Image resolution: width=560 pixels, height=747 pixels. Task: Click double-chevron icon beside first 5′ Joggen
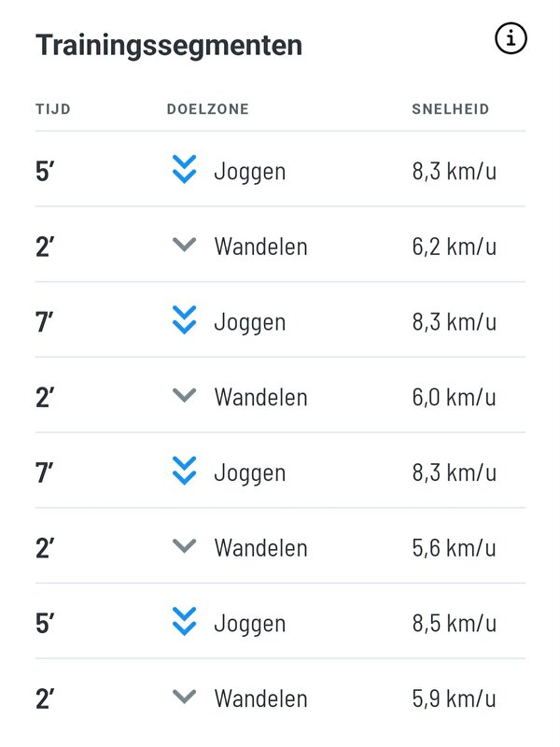[185, 171]
